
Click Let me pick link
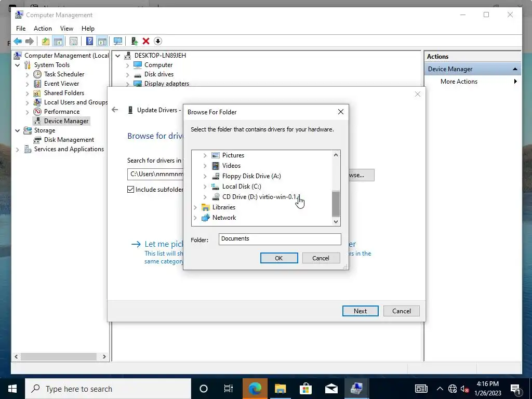164,244
